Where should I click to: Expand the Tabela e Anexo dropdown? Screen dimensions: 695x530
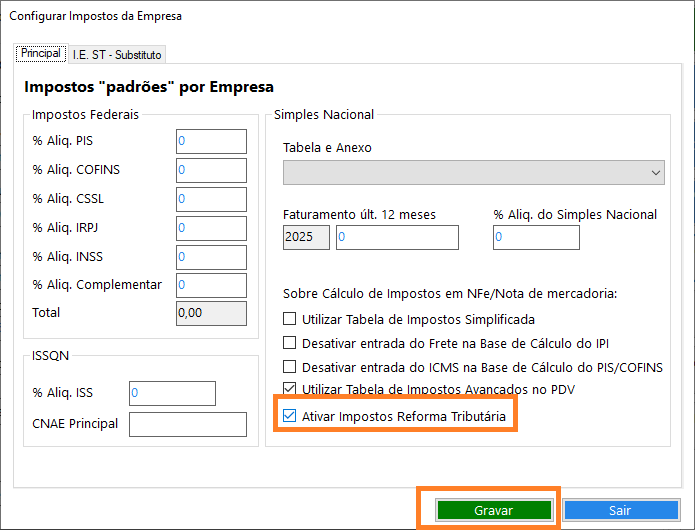pyautogui.click(x=474, y=173)
